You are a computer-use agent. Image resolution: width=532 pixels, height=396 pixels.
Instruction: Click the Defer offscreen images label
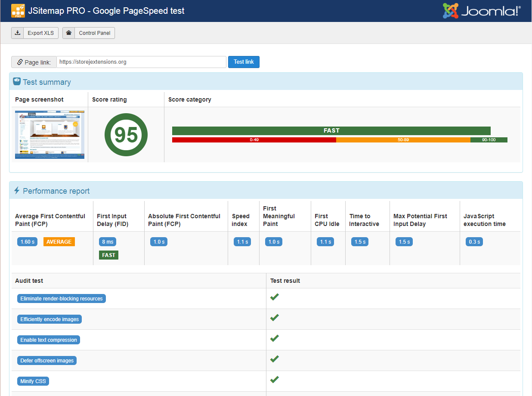click(x=47, y=361)
